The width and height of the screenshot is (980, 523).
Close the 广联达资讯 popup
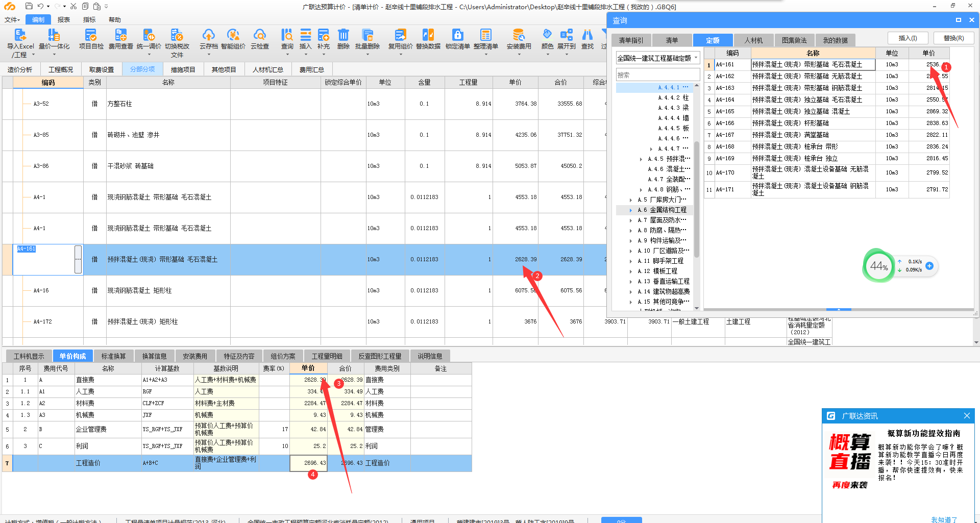[967, 416]
